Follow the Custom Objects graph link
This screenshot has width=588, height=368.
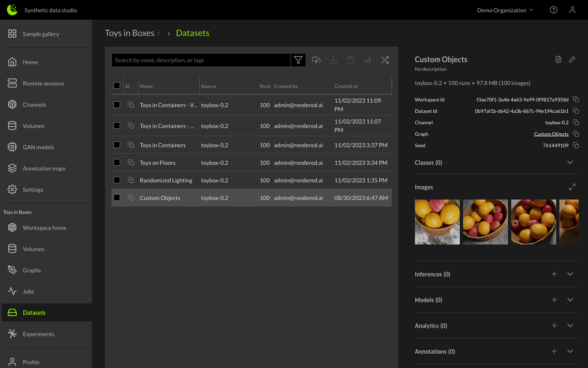[x=551, y=134]
